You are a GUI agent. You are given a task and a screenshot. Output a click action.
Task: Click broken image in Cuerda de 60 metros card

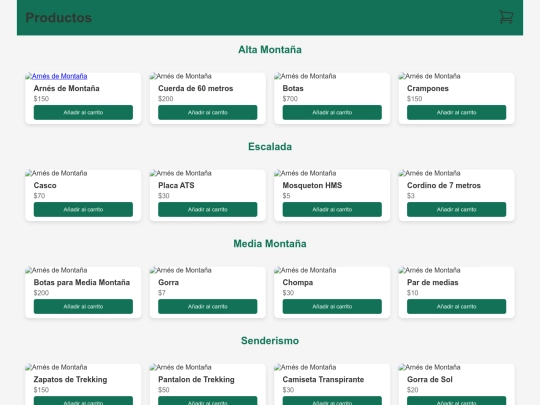tap(180, 76)
